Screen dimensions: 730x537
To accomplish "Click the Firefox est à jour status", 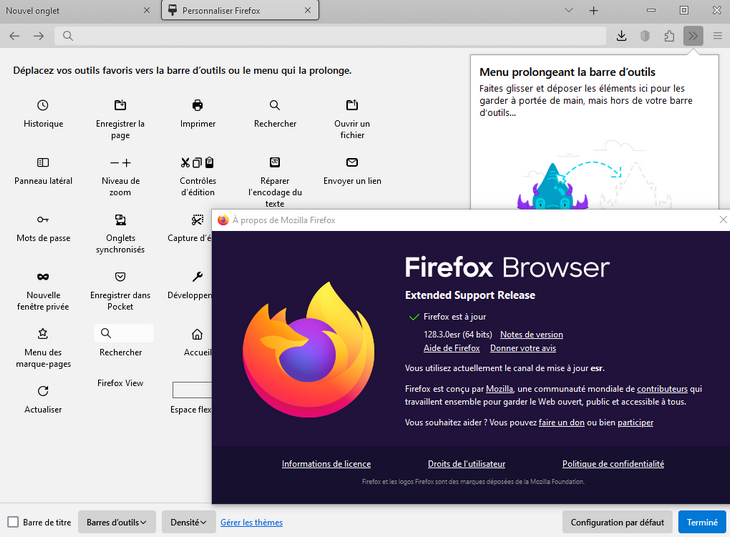I will tap(454, 317).
